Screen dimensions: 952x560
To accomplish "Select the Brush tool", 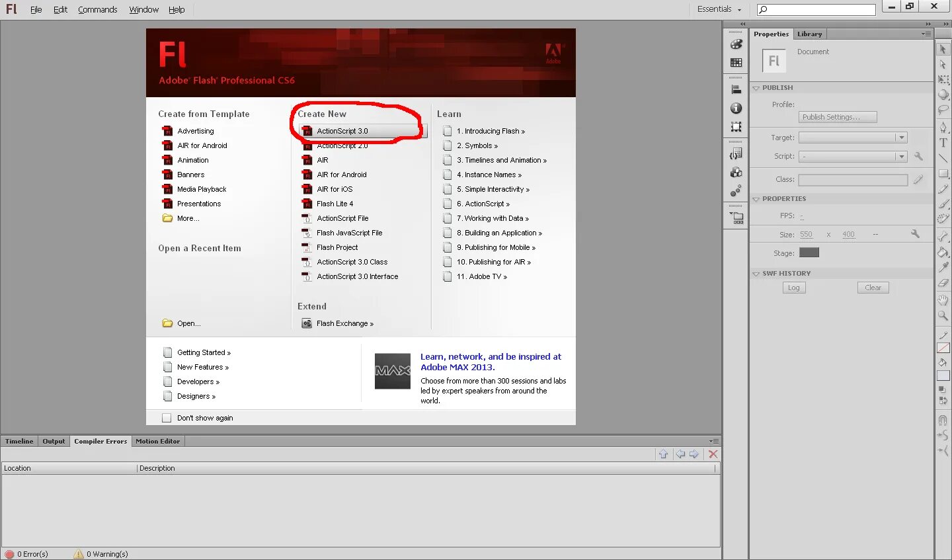I will 943,204.
